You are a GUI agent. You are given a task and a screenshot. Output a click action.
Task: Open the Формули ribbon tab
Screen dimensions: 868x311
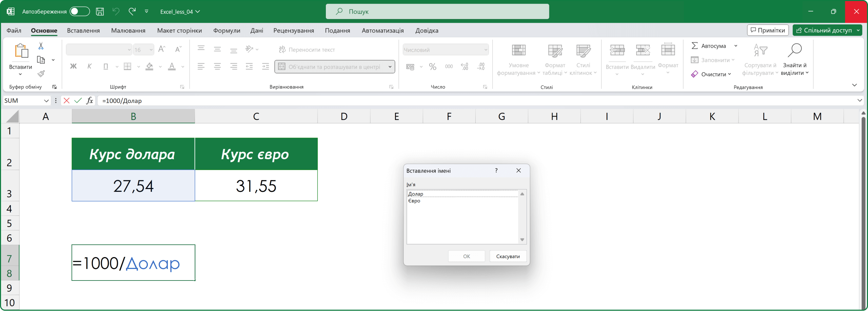pyautogui.click(x=226, y=30)
